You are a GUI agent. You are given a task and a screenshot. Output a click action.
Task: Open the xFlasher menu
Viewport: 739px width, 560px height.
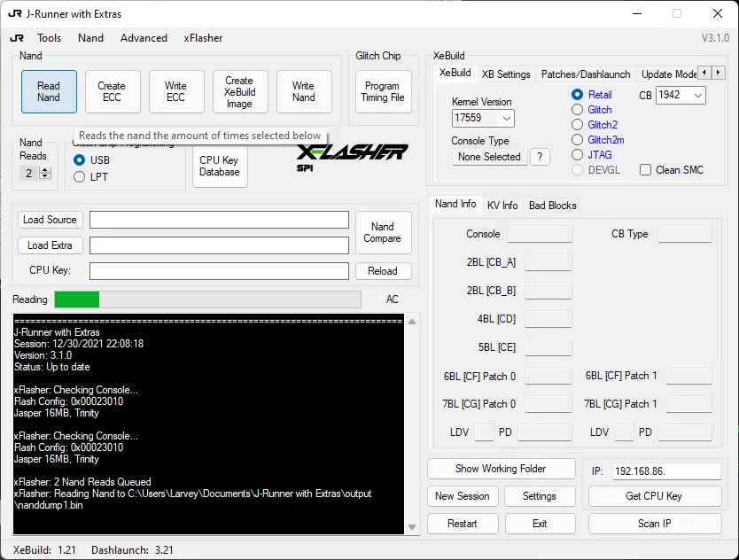point(203,38)
